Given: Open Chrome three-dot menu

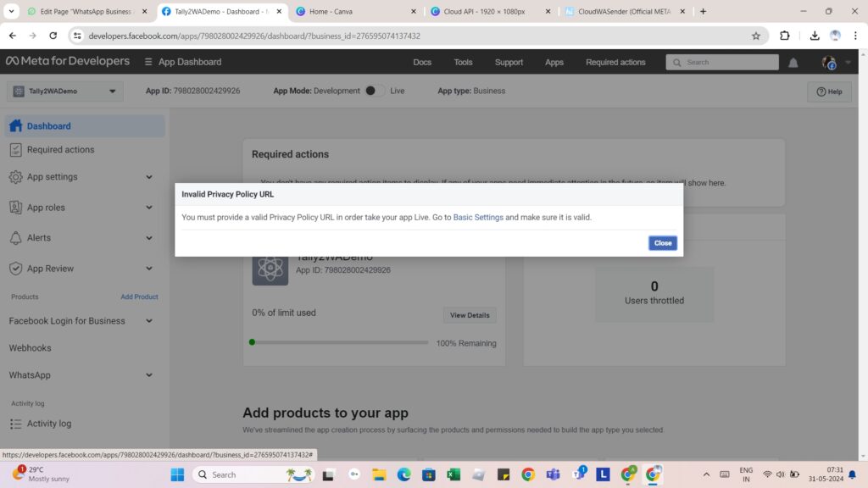Looking at the screenshot, I should coord(855,36).
